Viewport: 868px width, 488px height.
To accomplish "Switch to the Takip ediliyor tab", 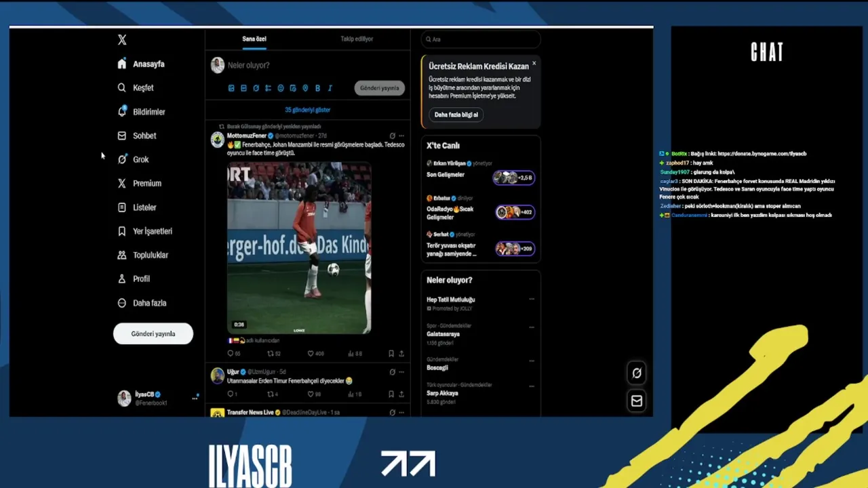I will [x=357, y=39].
